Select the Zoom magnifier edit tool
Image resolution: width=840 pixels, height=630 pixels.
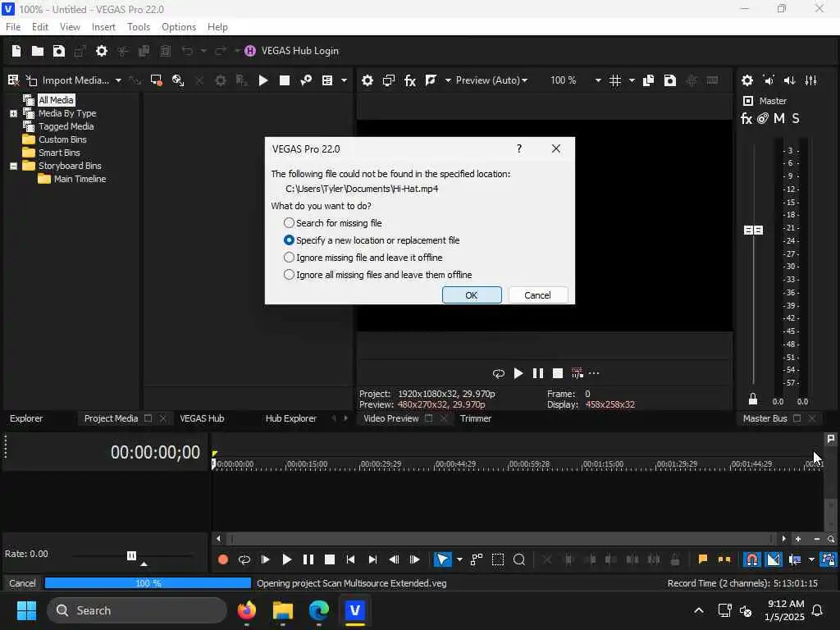(x=519, y=559)
